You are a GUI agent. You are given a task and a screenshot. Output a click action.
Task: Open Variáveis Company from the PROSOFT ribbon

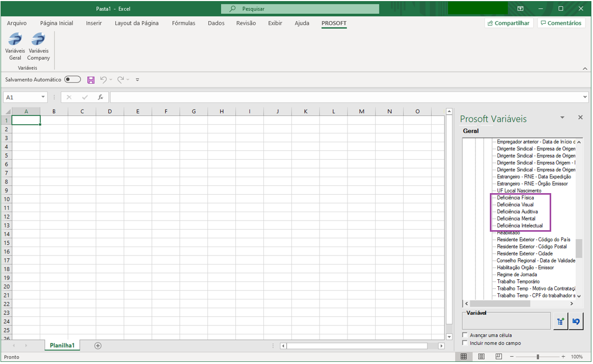tap(38, 47)
